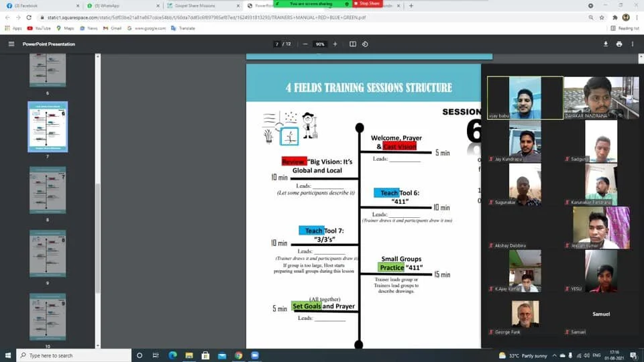Bookmark this page with star icon

tap(602, 17)
